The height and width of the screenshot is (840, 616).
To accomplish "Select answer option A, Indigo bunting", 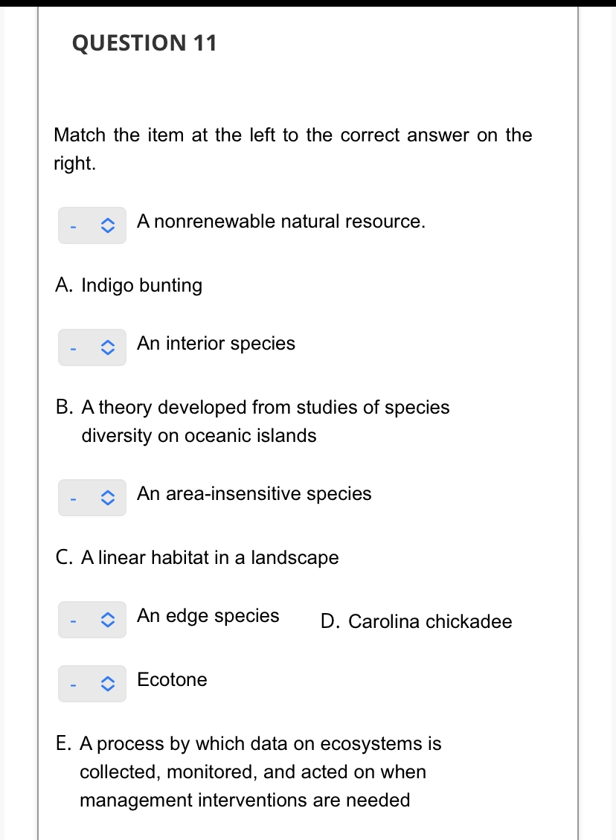I will coord(129,285).
